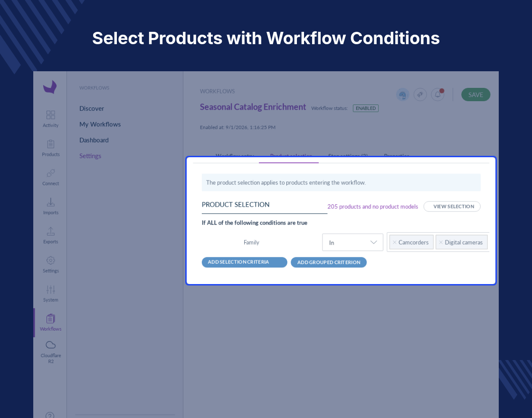Remove the Digital cameras family tag
Image resolution: width=532 pixels, height=418 pixels.
(x=441, y=242)
